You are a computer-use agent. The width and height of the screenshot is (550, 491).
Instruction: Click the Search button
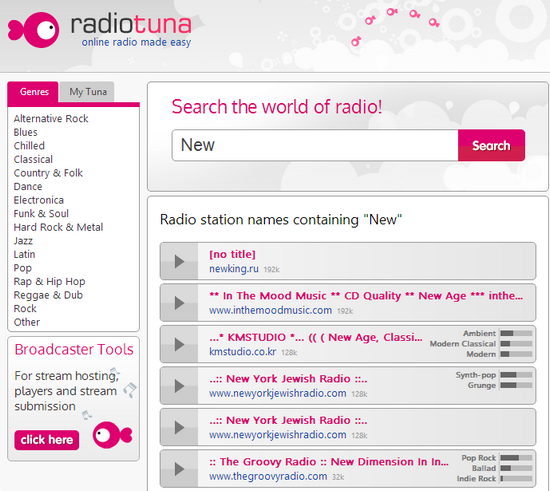tap(491, 146)
